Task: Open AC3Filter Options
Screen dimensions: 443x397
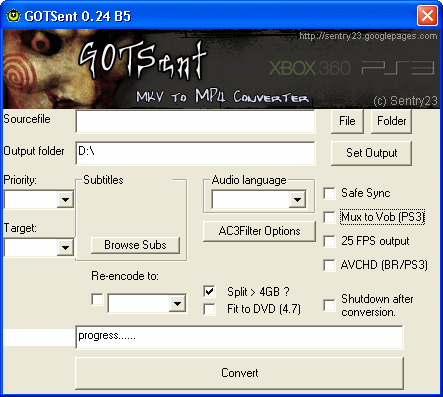Action: coord(259,231)
